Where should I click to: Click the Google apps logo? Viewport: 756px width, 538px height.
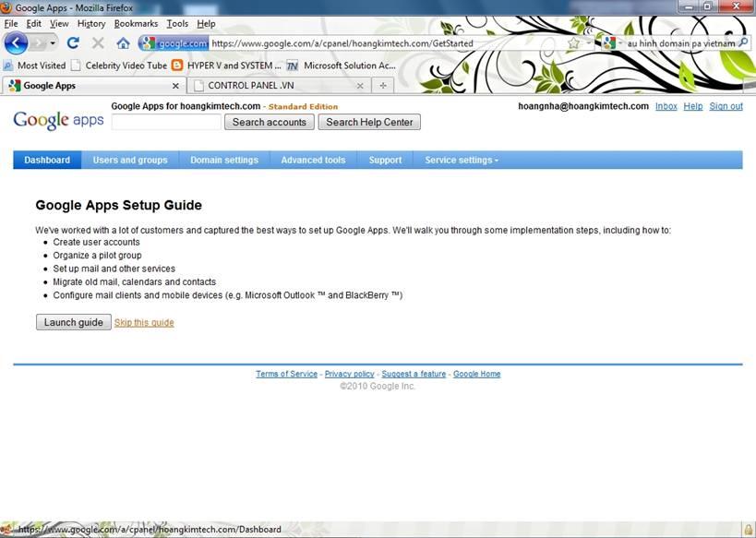point(58,120)
